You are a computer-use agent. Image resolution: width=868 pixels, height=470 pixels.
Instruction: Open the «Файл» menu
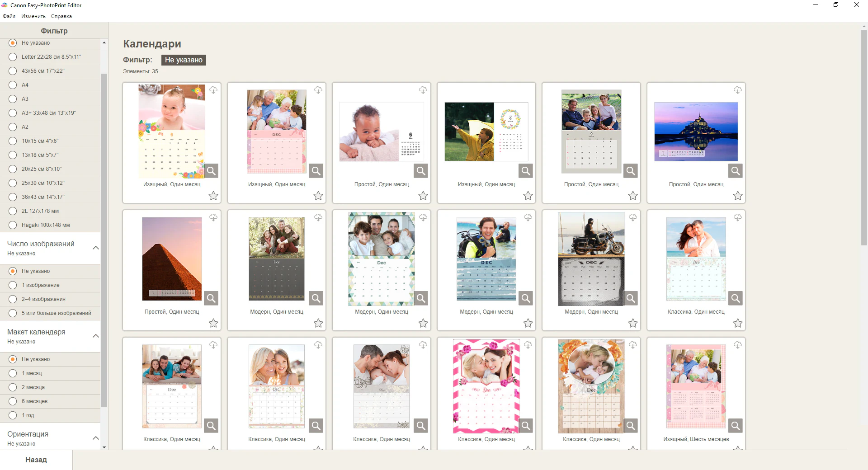[x=8, y=16]
